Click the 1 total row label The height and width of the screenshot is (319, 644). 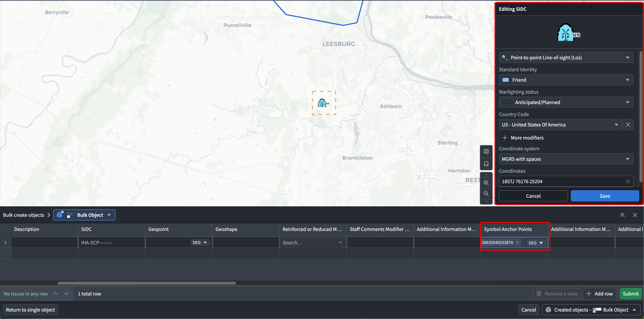[89, 294]
